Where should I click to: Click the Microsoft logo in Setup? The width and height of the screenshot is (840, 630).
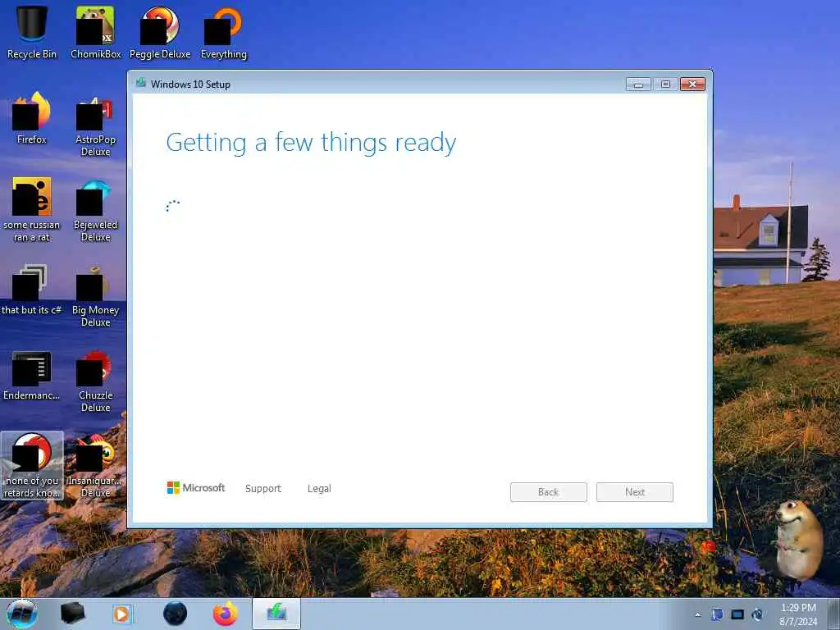coord(196,487)
